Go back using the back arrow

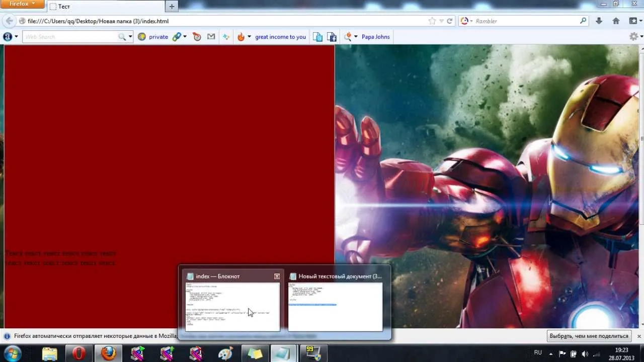pyautogui.click(x=9, y=21)
